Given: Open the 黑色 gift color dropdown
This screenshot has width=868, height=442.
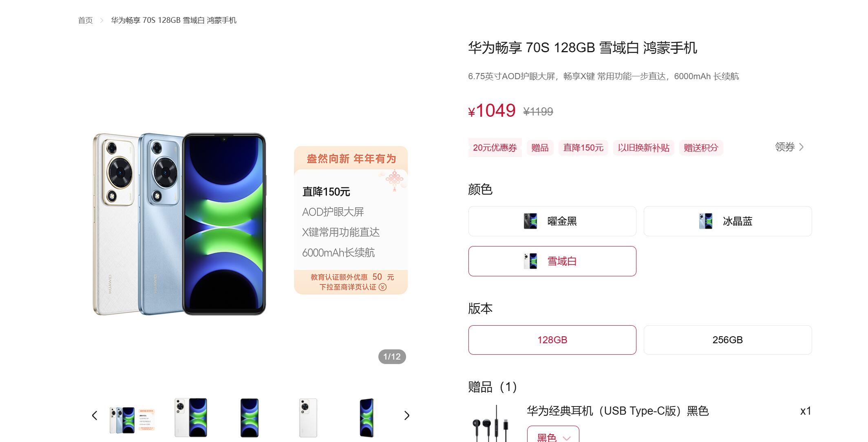Looking at the screenshot, I should coord(553,435).
